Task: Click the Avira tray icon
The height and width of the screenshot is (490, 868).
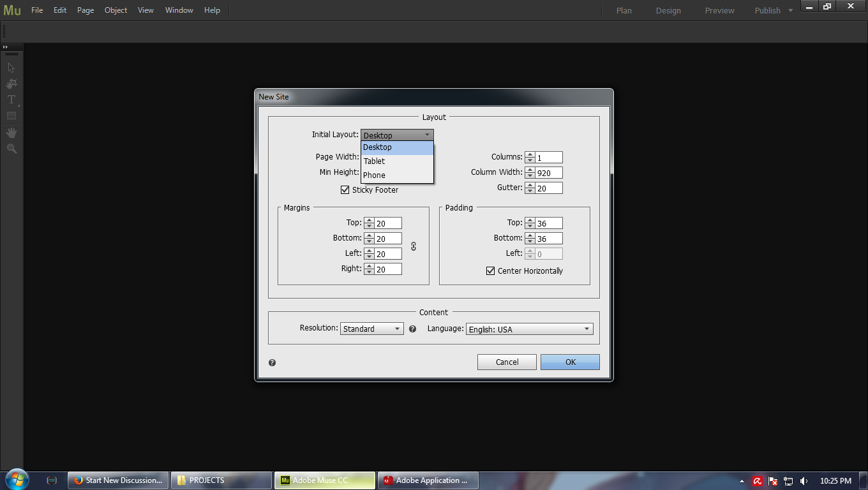Action: pyautogui.click(x=758, y=481)
